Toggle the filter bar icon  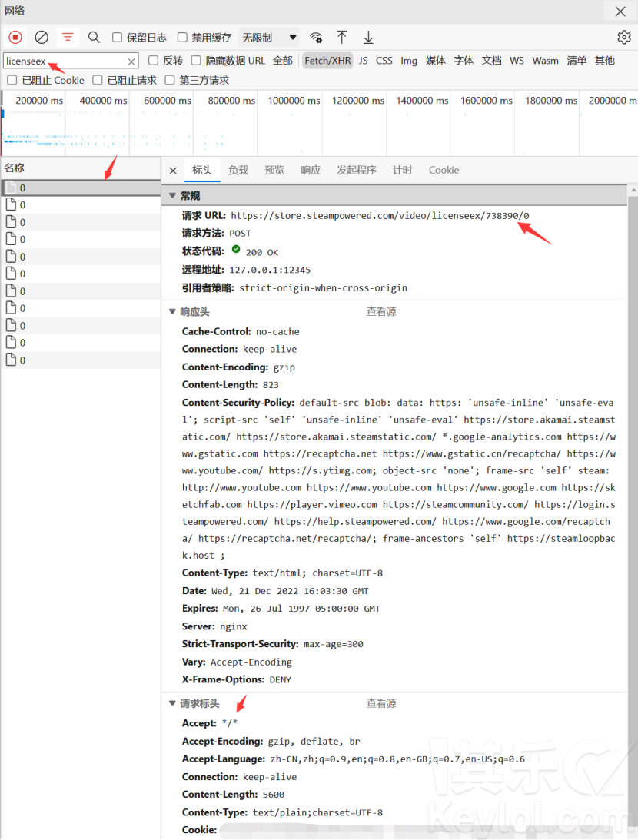point(68,37)
